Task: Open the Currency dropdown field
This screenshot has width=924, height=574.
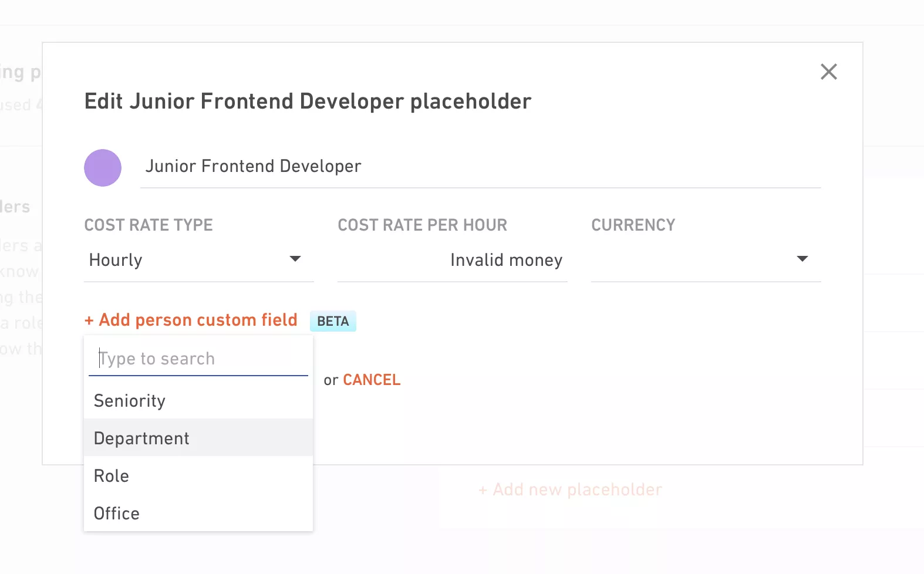Action: tap(706, 260)
